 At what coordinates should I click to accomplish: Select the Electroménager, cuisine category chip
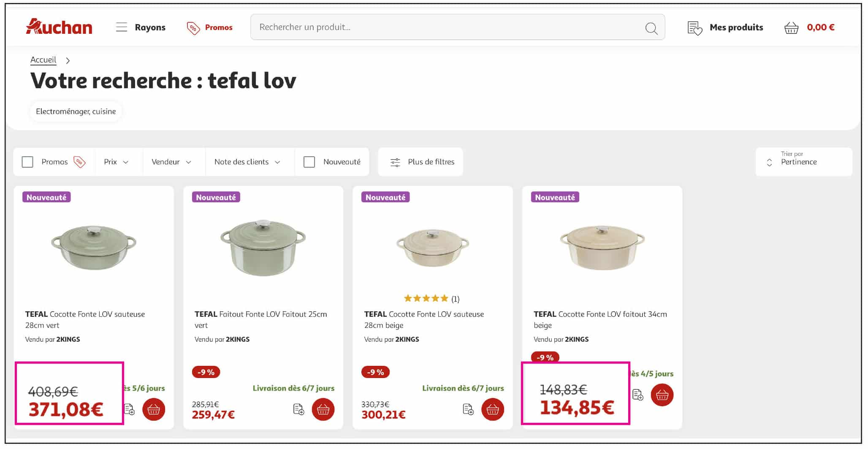pos(76,112)
